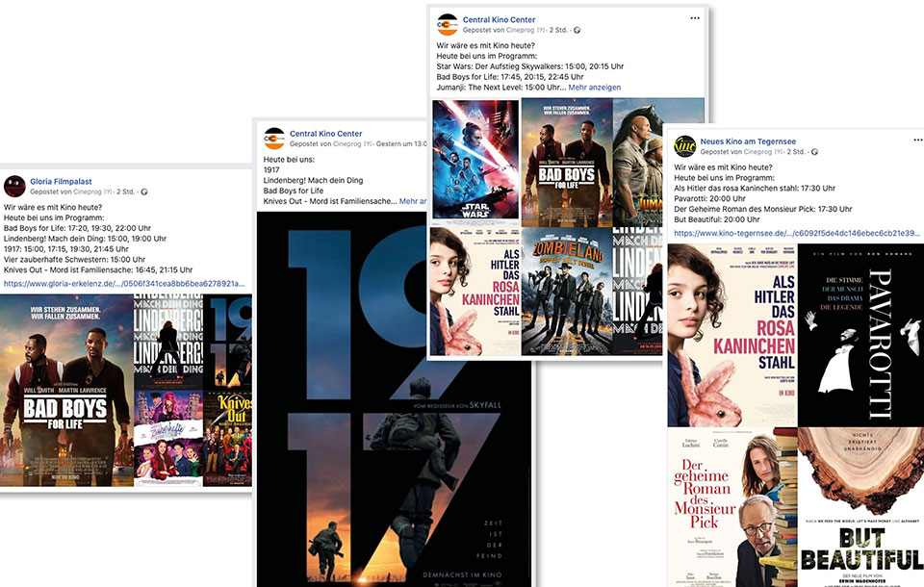This screenshot has height=587, width=924.
Task: Click the globe privacy icon in Gloria Filmpalast post
Action: pos(144,192)
